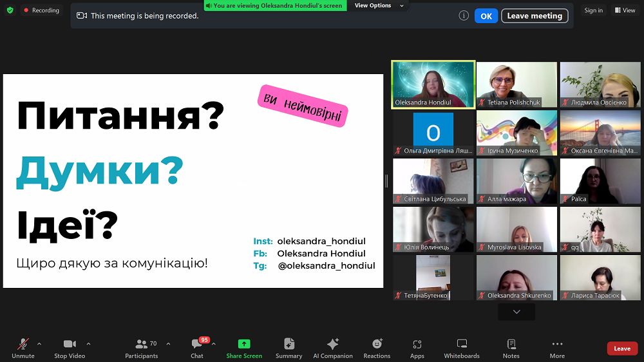
Task: Open the View layout menu
Action: (625, 10)
